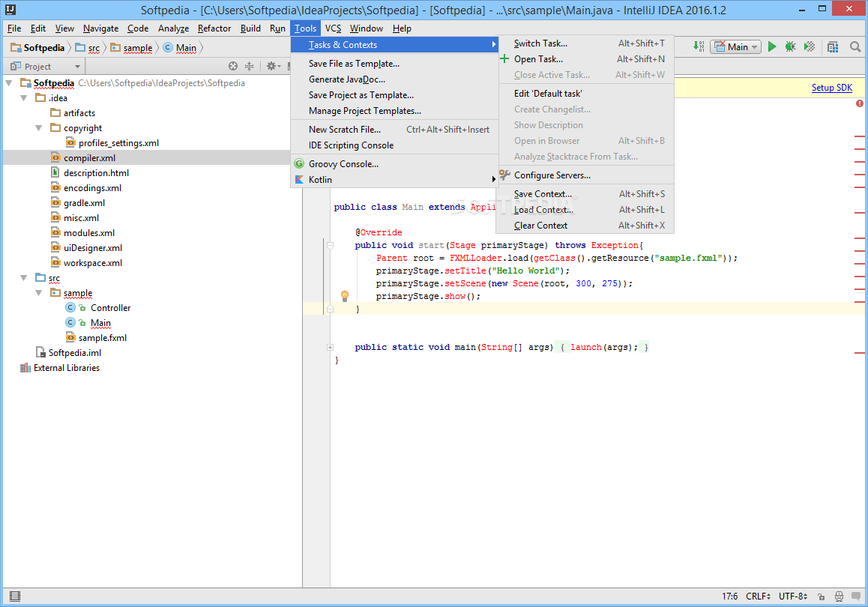Click the Setup SDK link
The image size is (868, 607).
pos(831,88)
